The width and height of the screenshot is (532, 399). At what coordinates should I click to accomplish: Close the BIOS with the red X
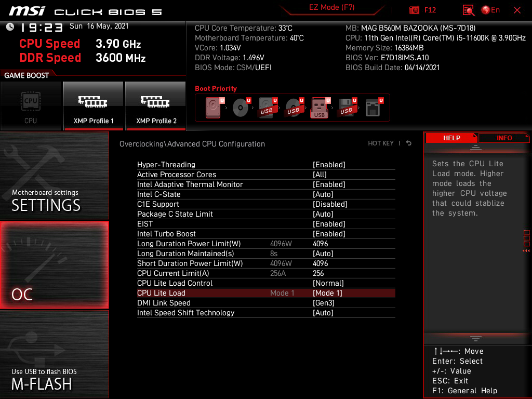517,10
